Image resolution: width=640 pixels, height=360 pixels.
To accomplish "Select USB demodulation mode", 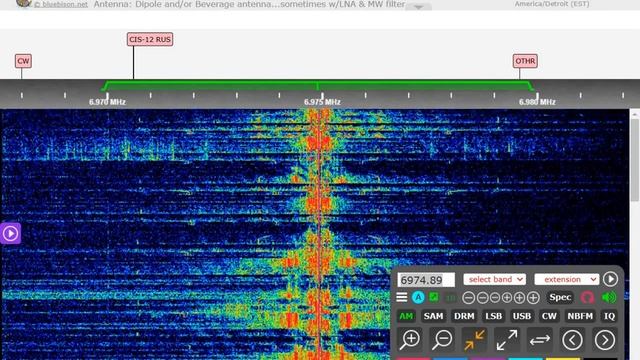I will click(522, 316).
